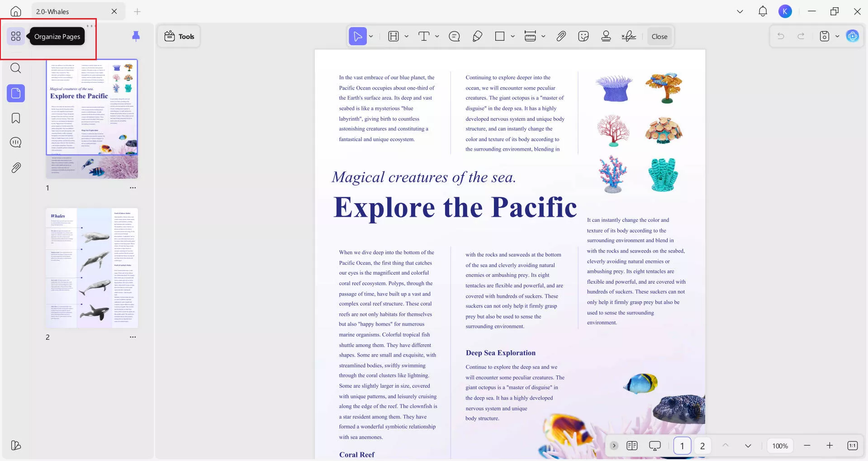Open the bookmarks panel

click(16, 118)
